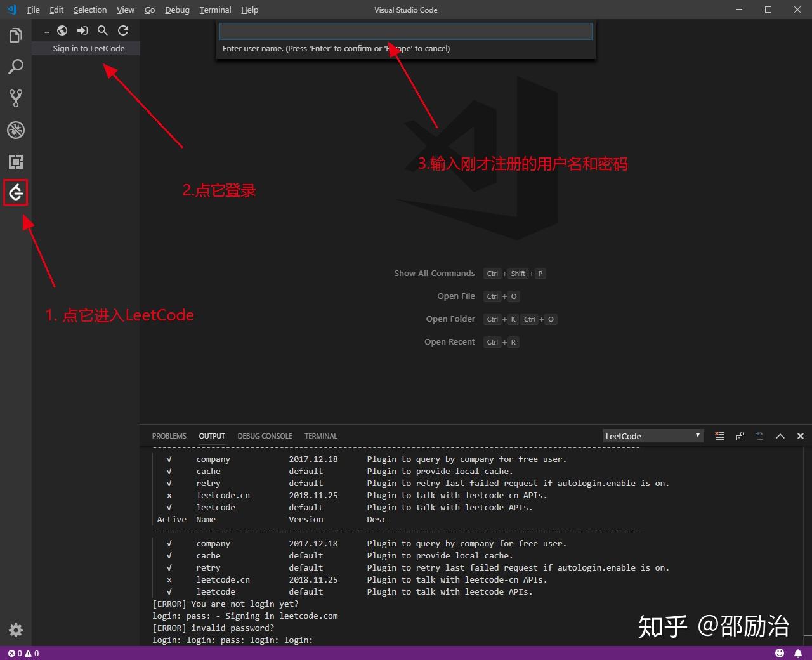Open the Debug menu
The height and width of the screenshot is (660, 812).
(x=177, y=10)
